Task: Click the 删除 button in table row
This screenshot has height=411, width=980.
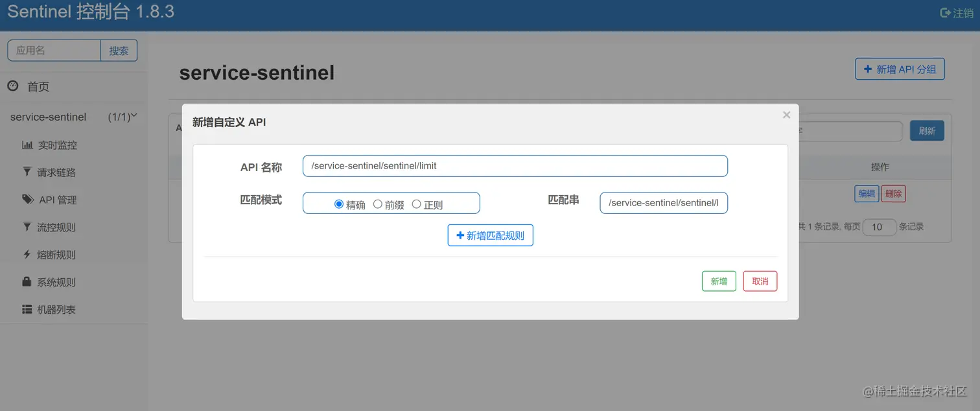Action: click(x=894, y=193)
